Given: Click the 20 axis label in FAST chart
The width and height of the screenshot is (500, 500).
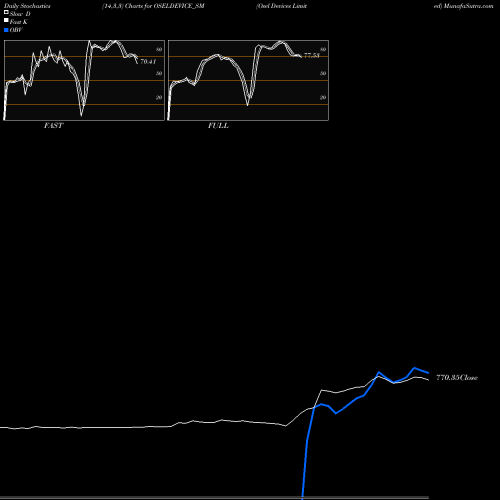Looking at the screenshot, I should click(159, 97).
